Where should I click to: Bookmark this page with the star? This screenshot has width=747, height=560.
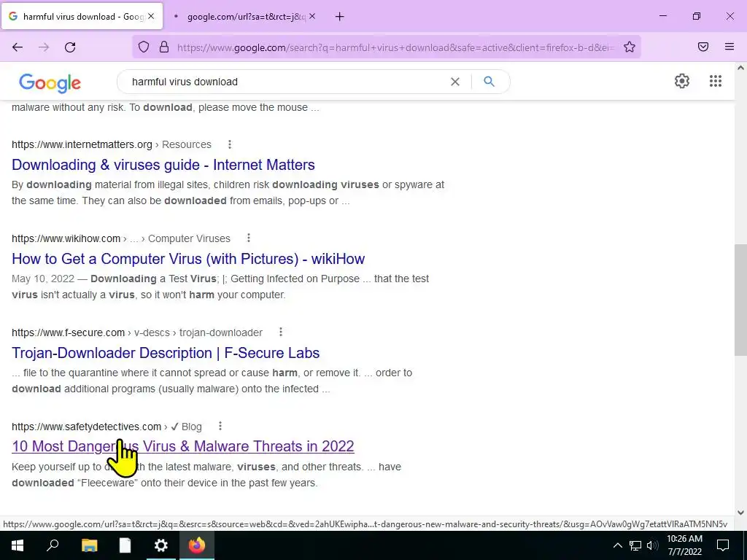[x=630, y=47]
